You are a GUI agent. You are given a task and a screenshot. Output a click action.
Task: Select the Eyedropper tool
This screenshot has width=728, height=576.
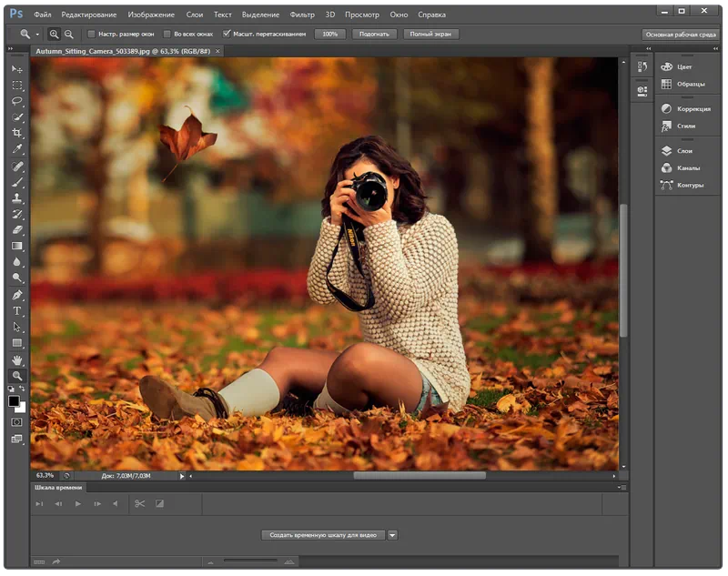pos(16,150)
